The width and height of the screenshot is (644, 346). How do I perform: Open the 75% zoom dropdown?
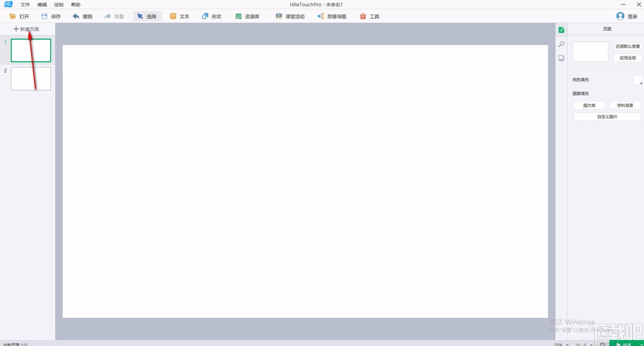pos(561,344)
